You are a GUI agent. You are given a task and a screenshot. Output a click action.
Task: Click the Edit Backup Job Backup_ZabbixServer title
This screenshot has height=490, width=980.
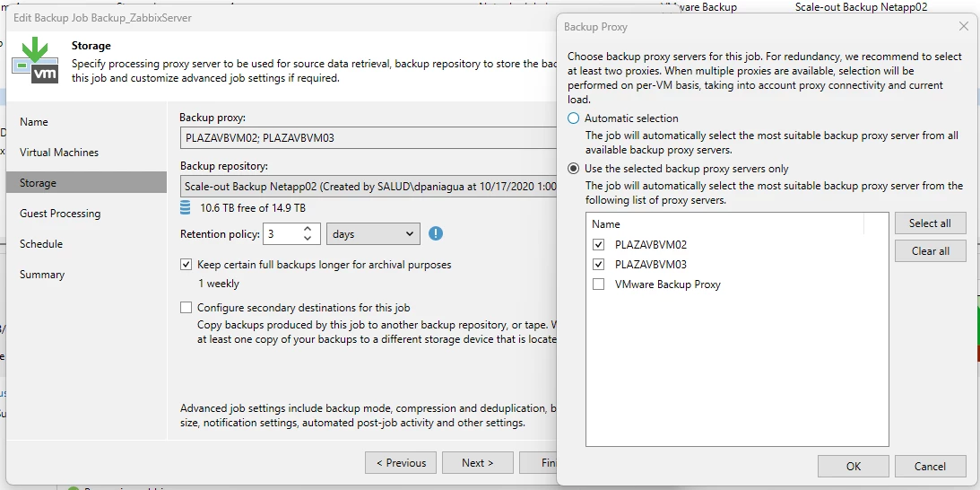point(102,18)
